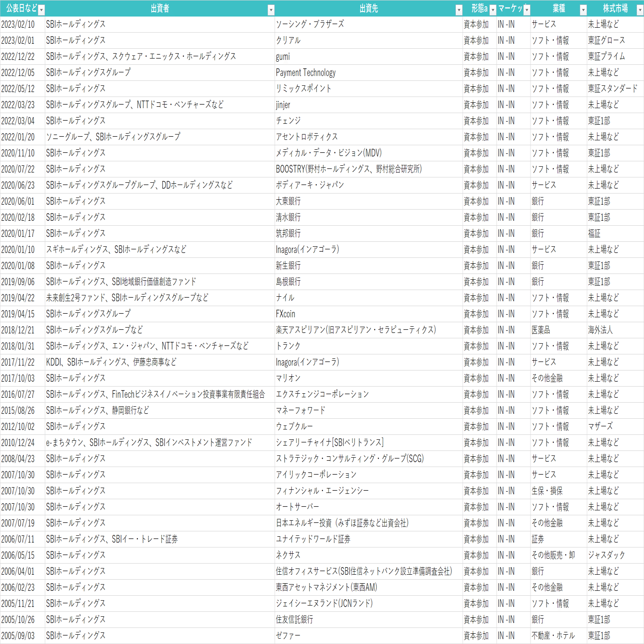Open the 株式市場 column filter dropdown

pyautogui.click(x=640, y=10)
